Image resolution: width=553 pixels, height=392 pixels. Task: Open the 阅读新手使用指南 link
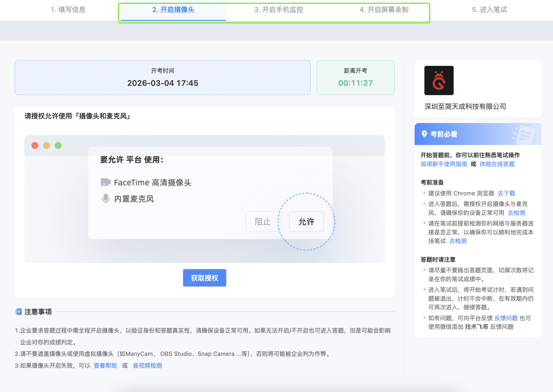[x=444, y=164]
